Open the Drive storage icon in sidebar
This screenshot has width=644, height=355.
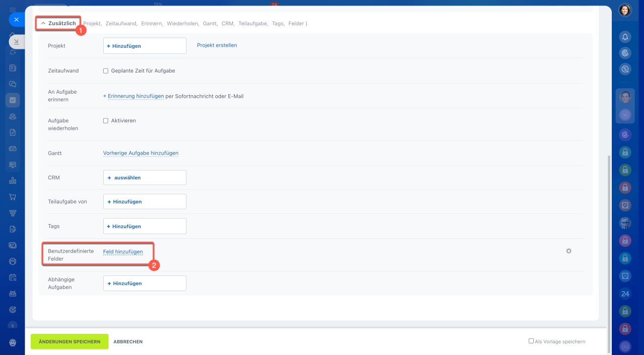click(13, 149)
